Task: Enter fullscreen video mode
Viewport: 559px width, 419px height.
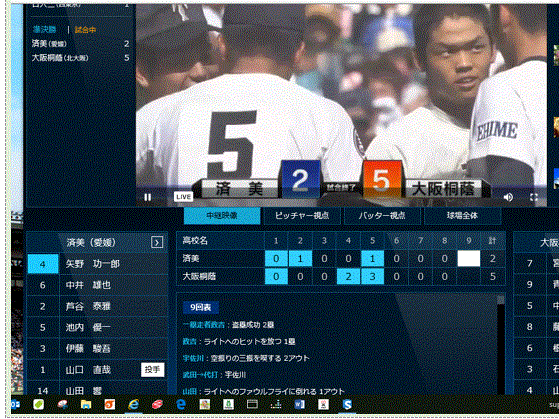Action: coord(533,197)
